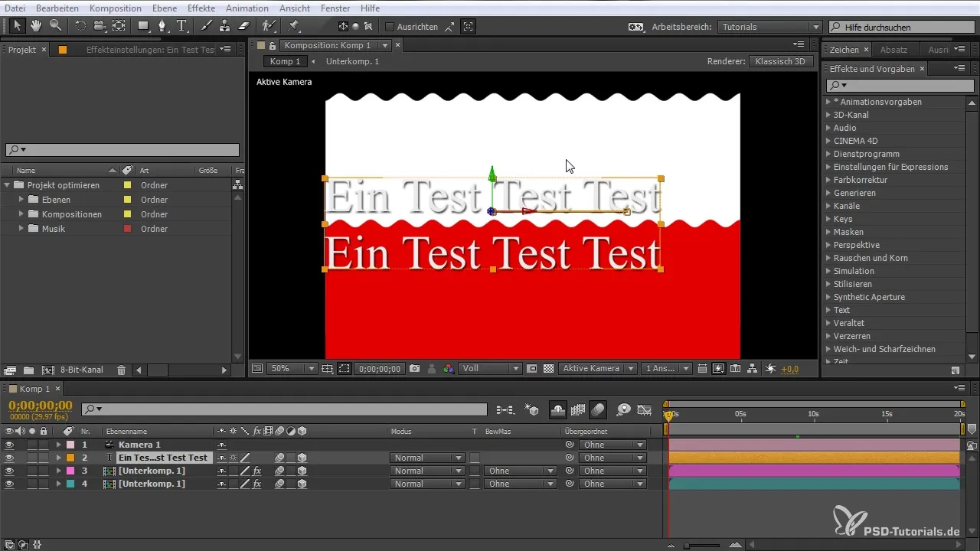
Task: Switch to the Effekteinstellungen tab
Action: (x=150, y=50)
